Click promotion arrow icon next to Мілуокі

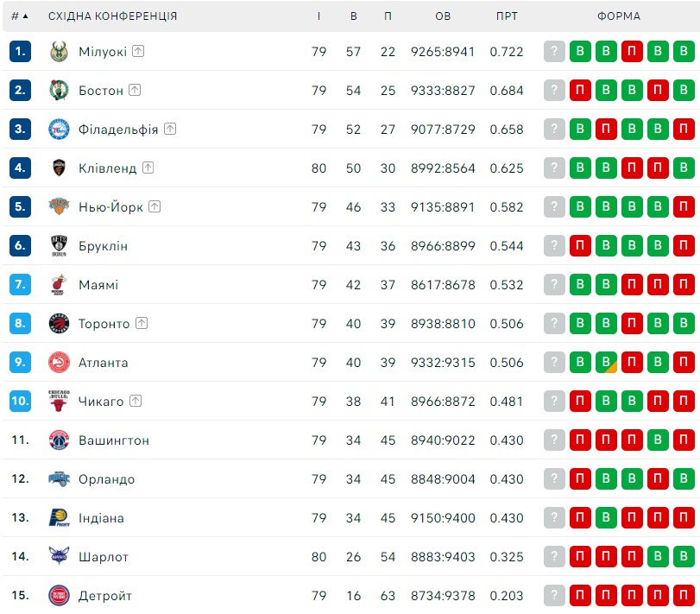[x=138, y=51]
